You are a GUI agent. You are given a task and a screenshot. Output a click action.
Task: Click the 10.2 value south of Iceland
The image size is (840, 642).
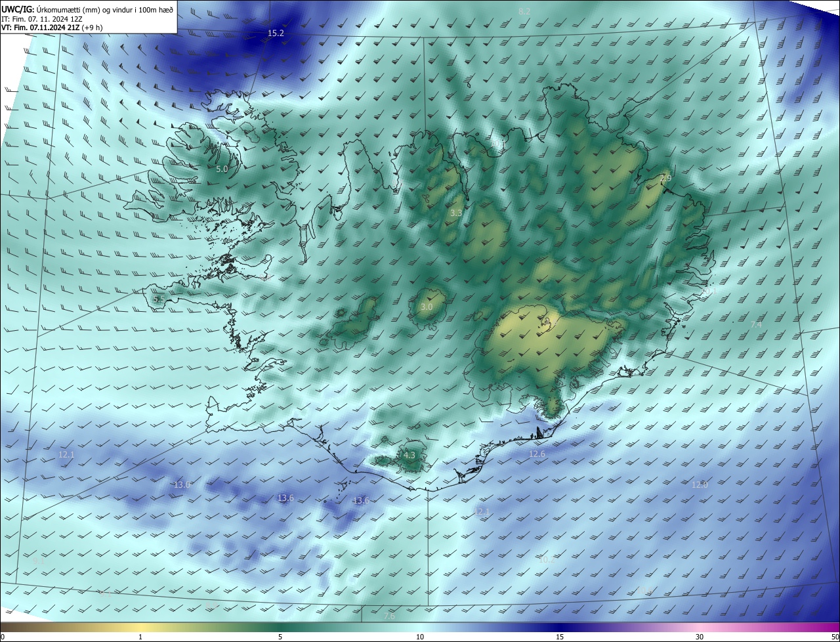pyautogui.click(x=546, y=559)
